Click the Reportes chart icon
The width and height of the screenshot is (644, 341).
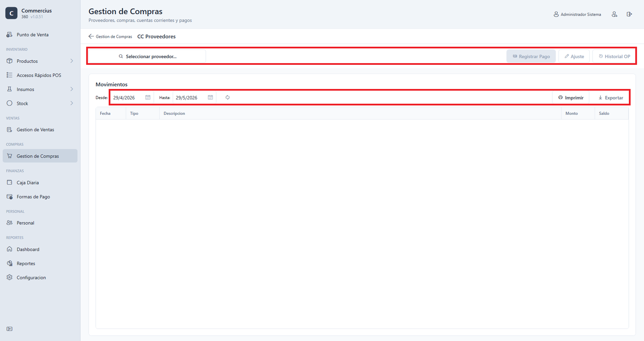pos(10,263)
